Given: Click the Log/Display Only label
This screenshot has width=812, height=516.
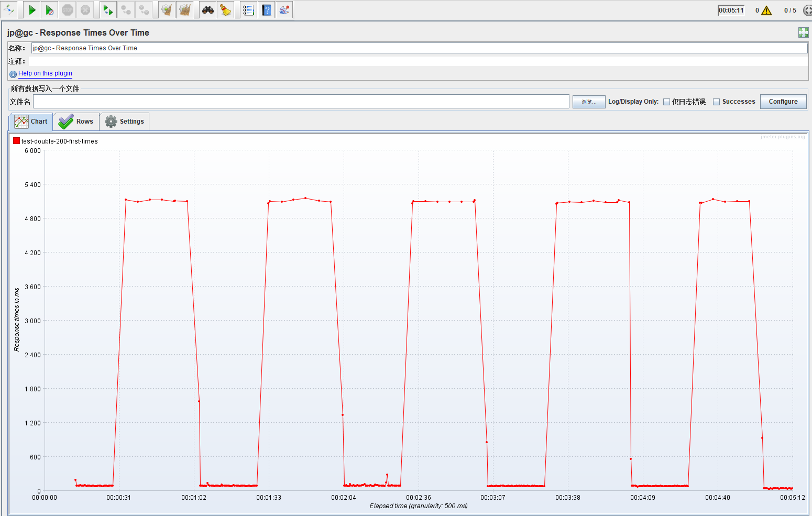Looking at the screenshot, I should (633, 102).
